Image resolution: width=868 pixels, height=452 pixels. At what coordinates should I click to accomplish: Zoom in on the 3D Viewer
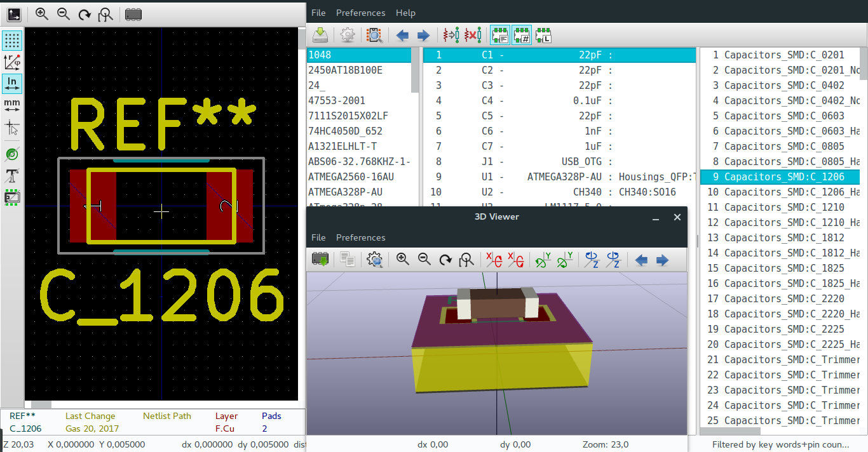[402, 259]
